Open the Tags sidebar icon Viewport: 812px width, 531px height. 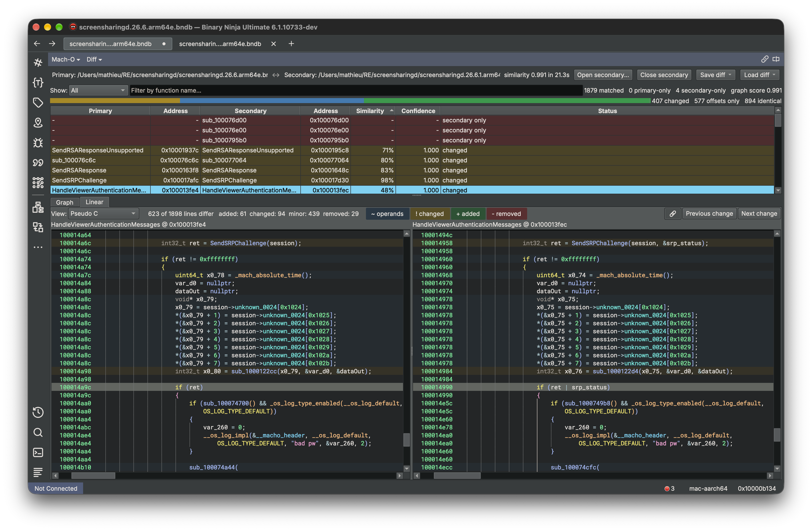coord(38,102)
